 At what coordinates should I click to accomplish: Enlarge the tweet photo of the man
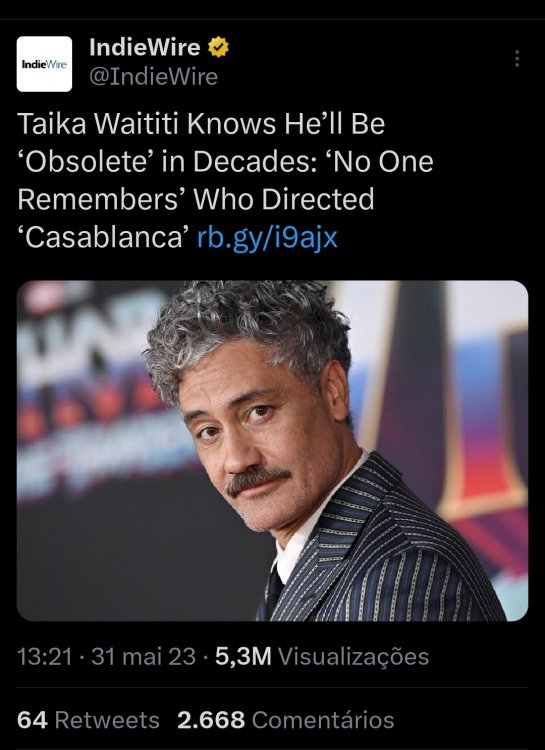pos(272,451)
